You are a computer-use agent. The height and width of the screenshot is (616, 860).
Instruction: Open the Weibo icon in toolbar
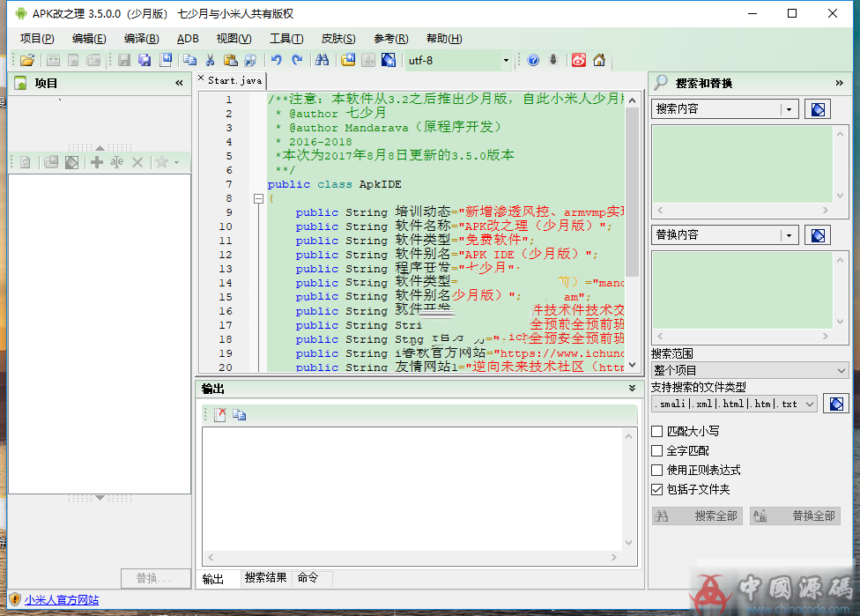(x=579, y=60)
